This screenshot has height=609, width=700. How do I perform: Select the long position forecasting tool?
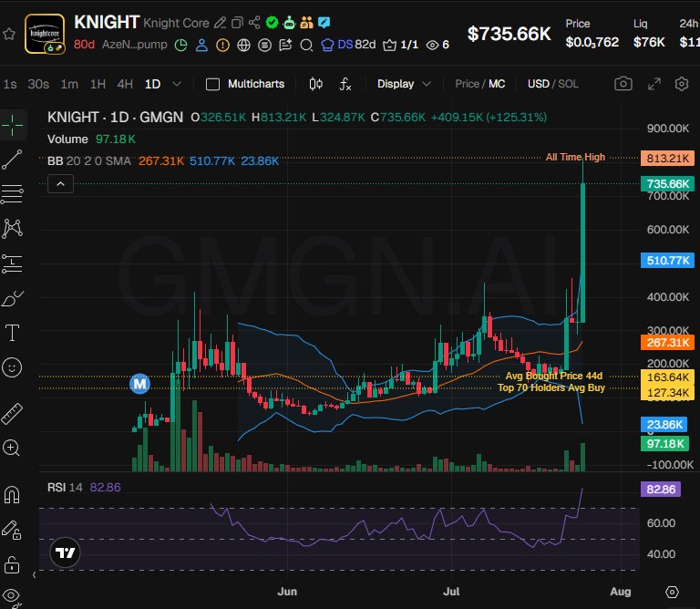click(x=12, y=263)
